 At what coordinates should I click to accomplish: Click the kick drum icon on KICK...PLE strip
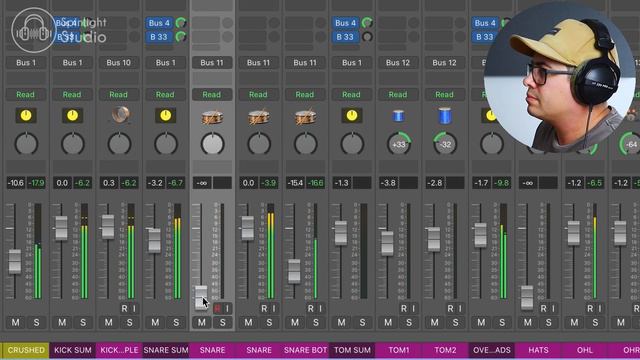click(120, 116)
